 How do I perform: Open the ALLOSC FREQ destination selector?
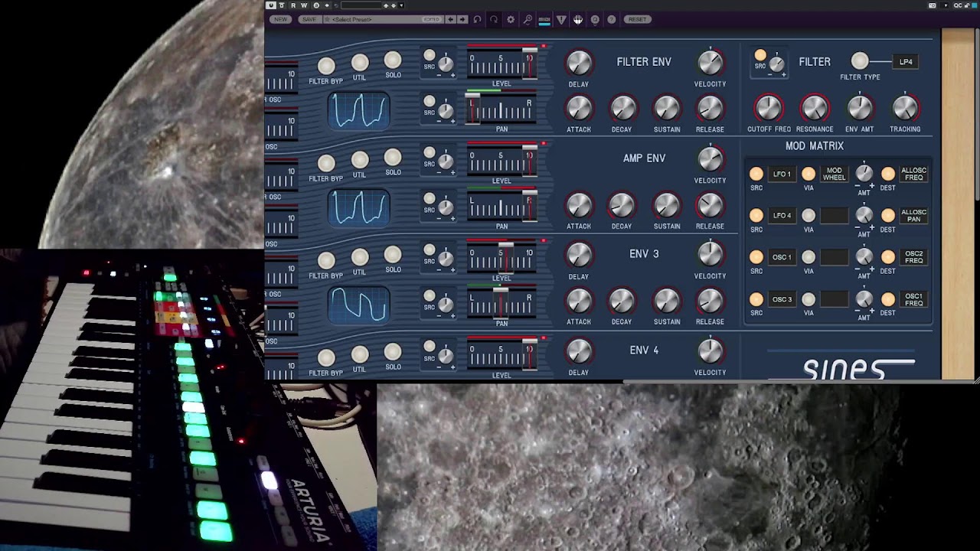pos(914,174)
